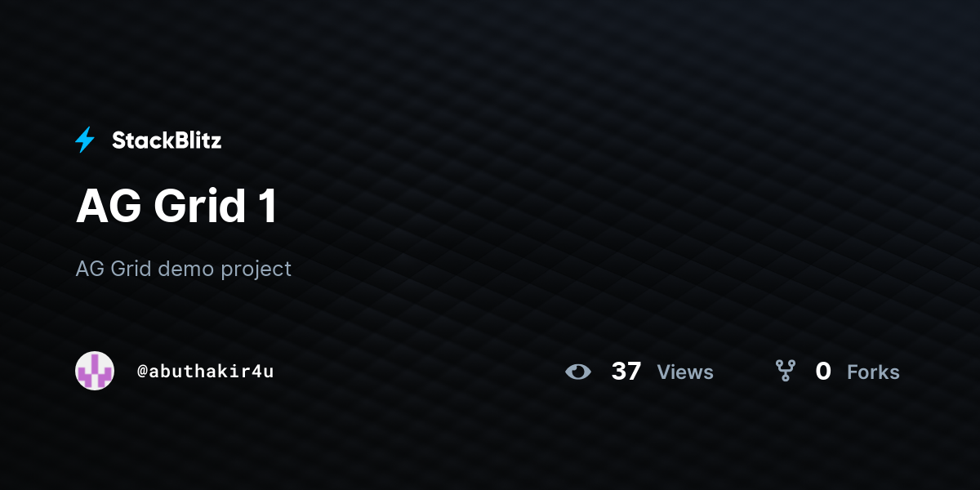Click the 37 views number

click(626, 372)
